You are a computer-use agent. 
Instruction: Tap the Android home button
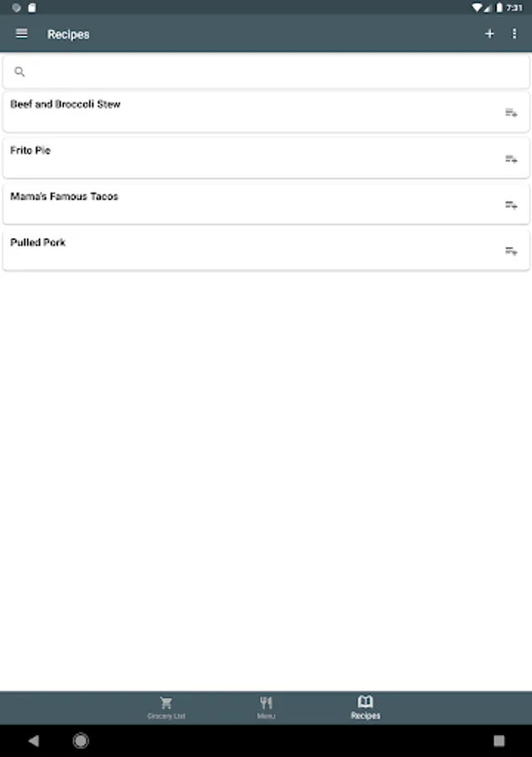pyautogui.click(x=81, y=740)
